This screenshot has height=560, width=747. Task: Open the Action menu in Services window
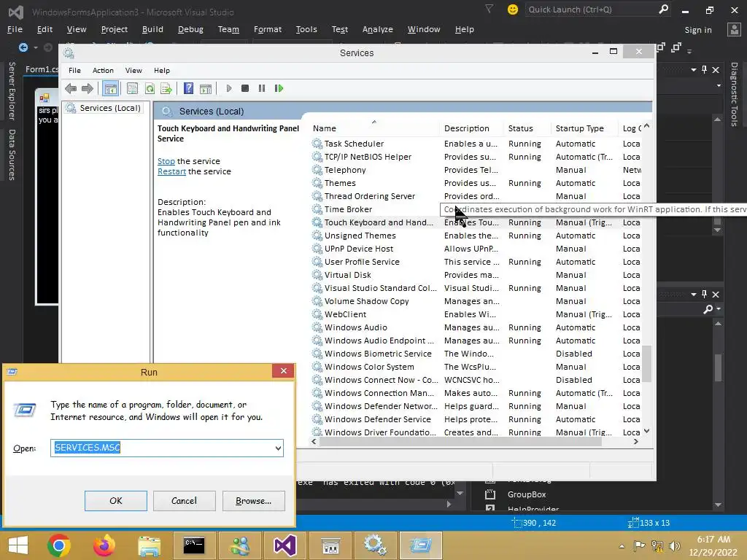tap(103, 71)
